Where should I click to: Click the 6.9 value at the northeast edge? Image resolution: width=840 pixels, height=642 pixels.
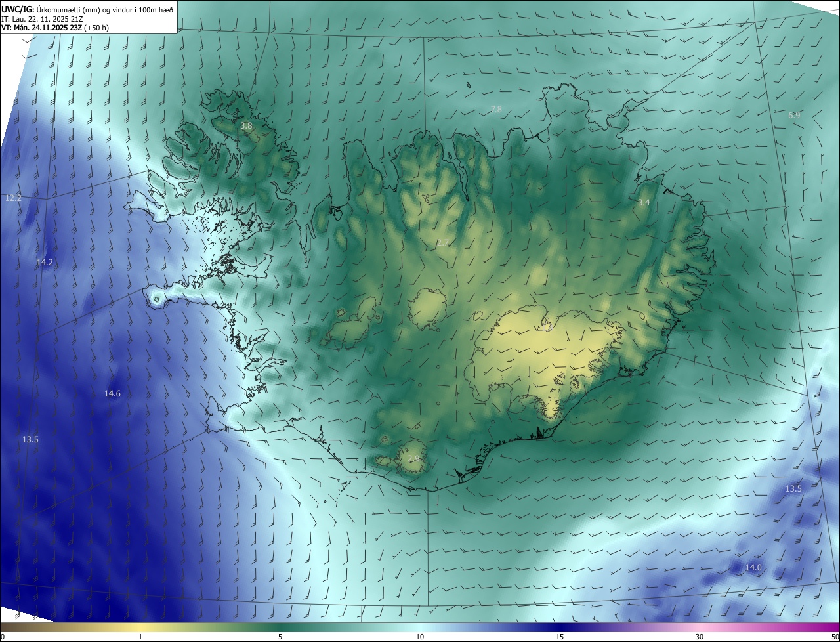(x=794, y=115)
